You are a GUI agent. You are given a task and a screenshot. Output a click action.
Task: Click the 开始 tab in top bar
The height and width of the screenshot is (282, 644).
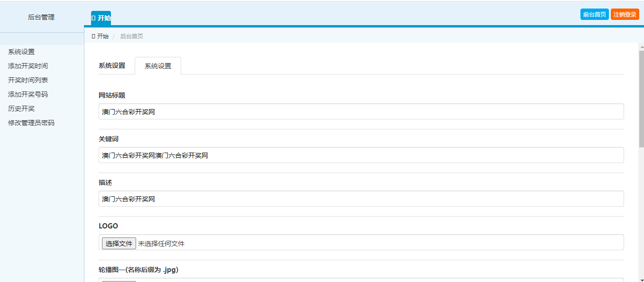101,18
